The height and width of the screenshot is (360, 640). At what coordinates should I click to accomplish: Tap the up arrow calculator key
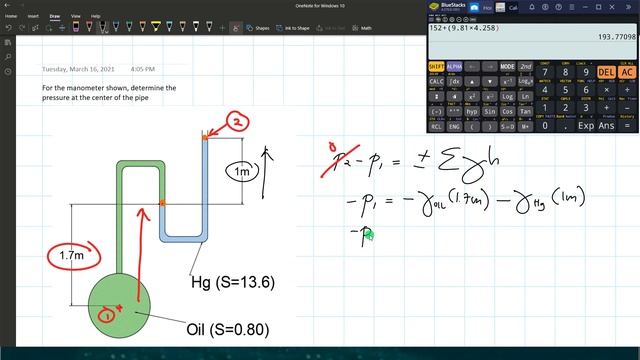472,82
